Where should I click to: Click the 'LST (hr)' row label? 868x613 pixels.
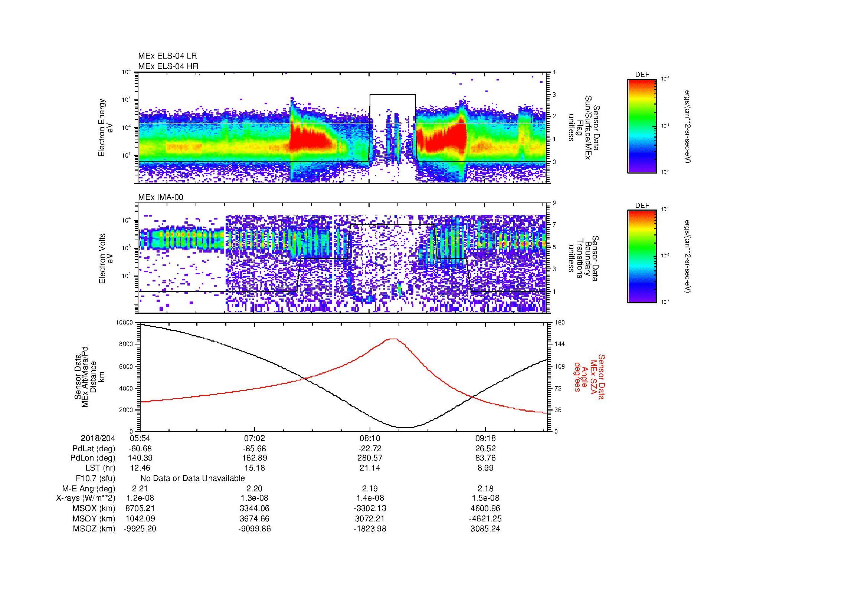tap(100, 468)
